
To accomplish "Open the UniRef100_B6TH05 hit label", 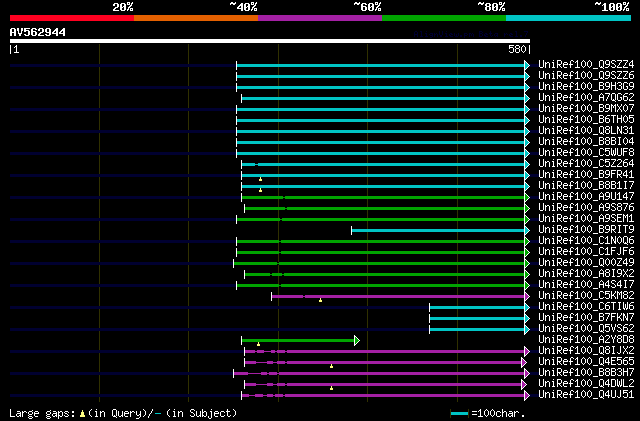I will click(586, 120).
